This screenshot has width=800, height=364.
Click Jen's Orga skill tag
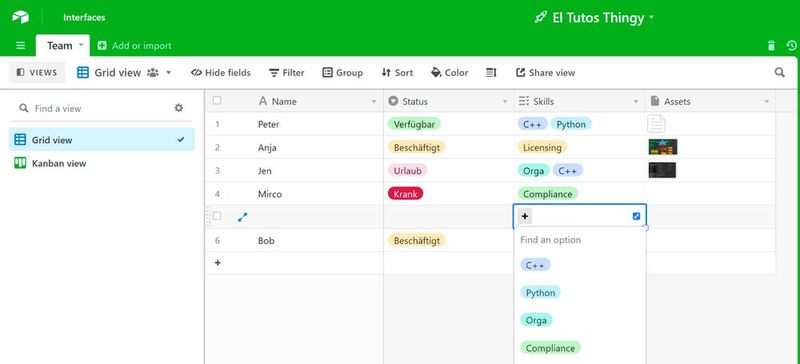[x=534, y=171]
